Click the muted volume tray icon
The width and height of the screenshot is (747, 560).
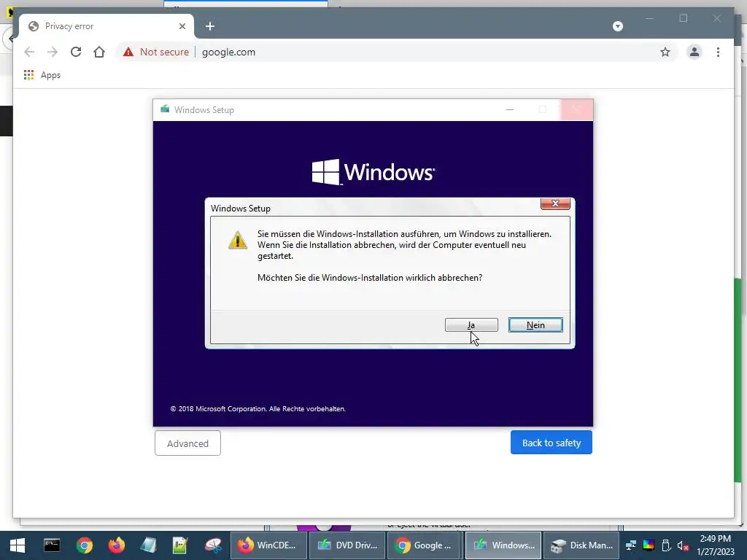click(x=683, y=545)
